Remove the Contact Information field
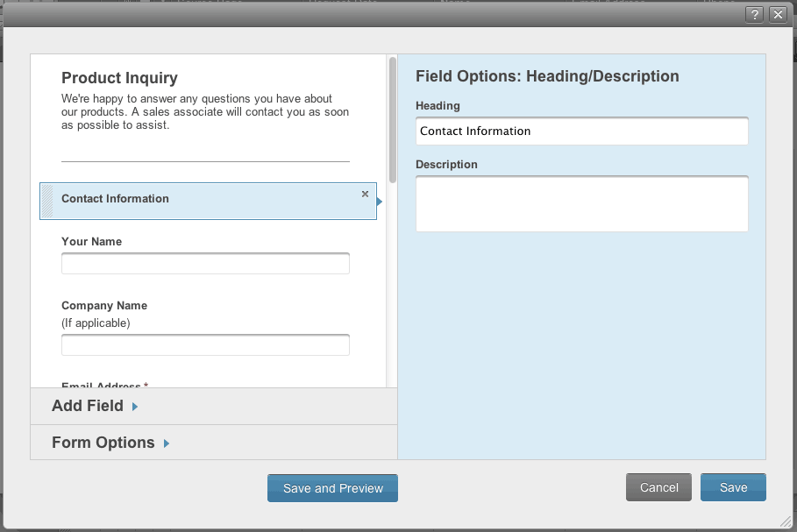Image resolution: width=797 pixels, height=532 pixels. click(x=365, y=194)
